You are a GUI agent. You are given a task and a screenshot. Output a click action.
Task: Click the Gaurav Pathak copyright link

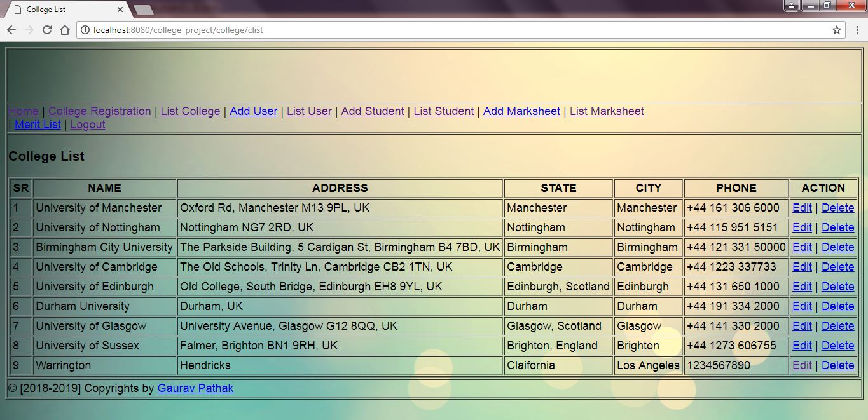[195, 388]
